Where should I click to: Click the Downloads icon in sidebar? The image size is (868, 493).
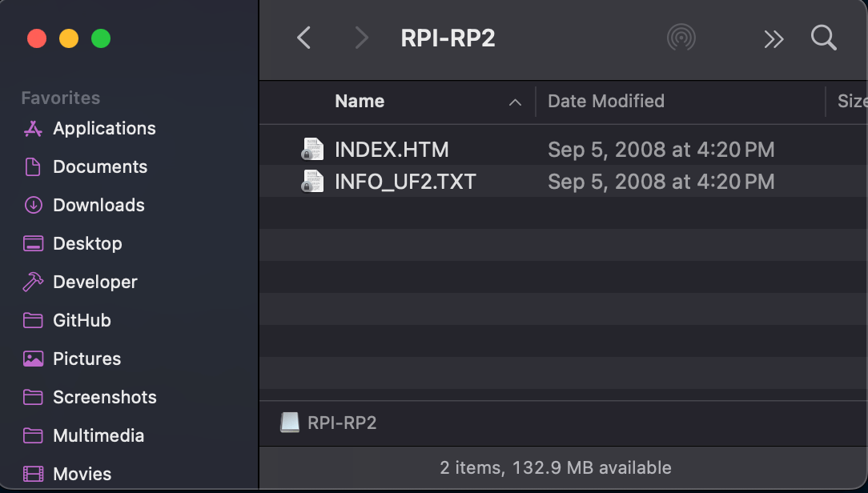33,206
